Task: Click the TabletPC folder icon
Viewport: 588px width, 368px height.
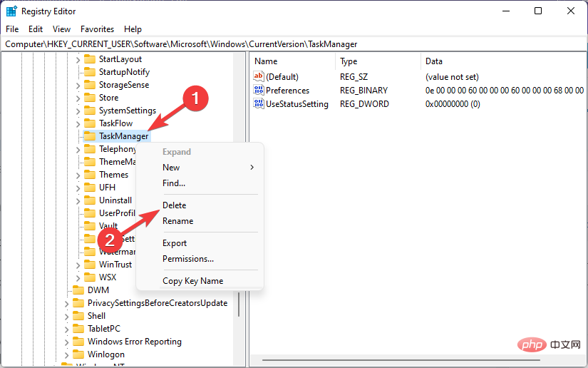Action: pos(78,328)
